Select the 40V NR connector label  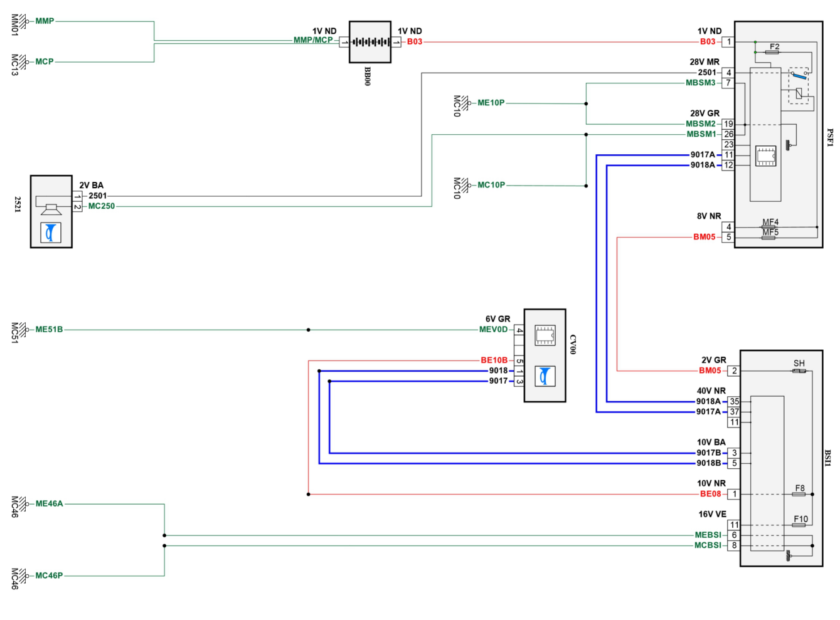[x=711, y=391]
